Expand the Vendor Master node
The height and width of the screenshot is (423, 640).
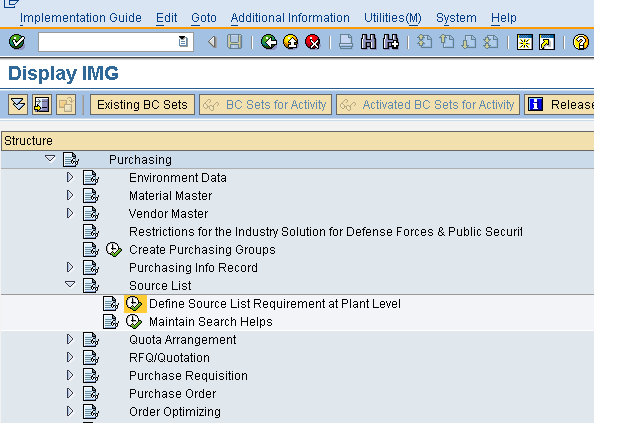(x=70, y=214)
